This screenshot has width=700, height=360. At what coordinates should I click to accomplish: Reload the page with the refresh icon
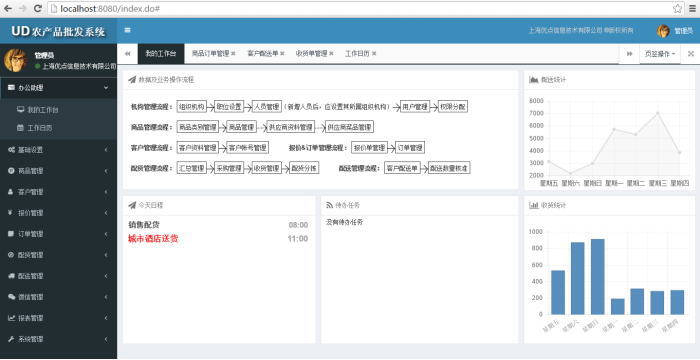pyautogui.click(x=38, y=8)
